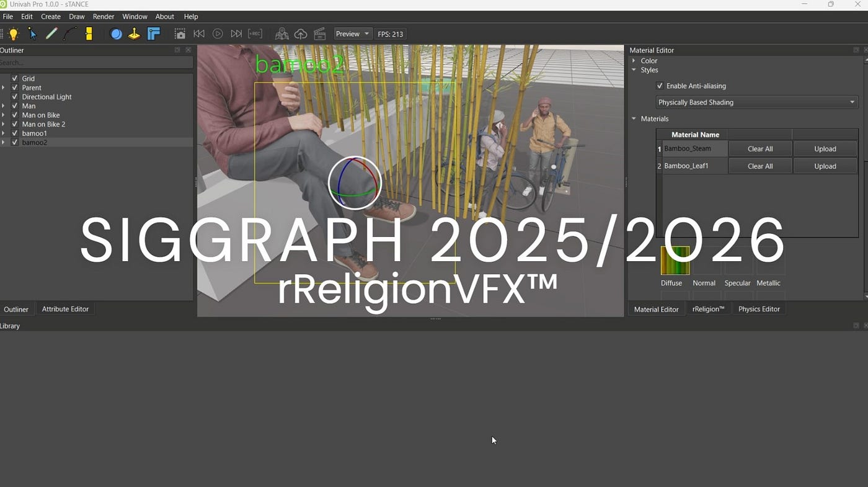Open the Render menu
868x487 pixels.
pos(104,17)
